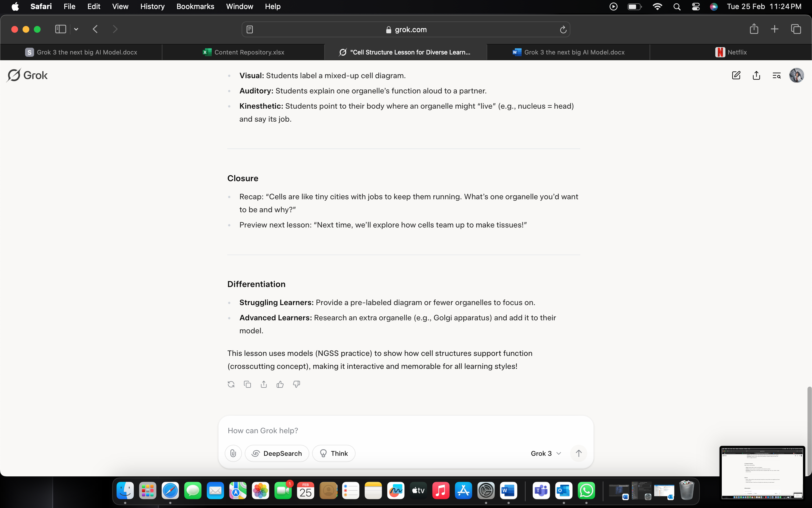The image size is (812, 508).
Task: Click 'Advanced Learners:' bold text
Action: (275, 317)
